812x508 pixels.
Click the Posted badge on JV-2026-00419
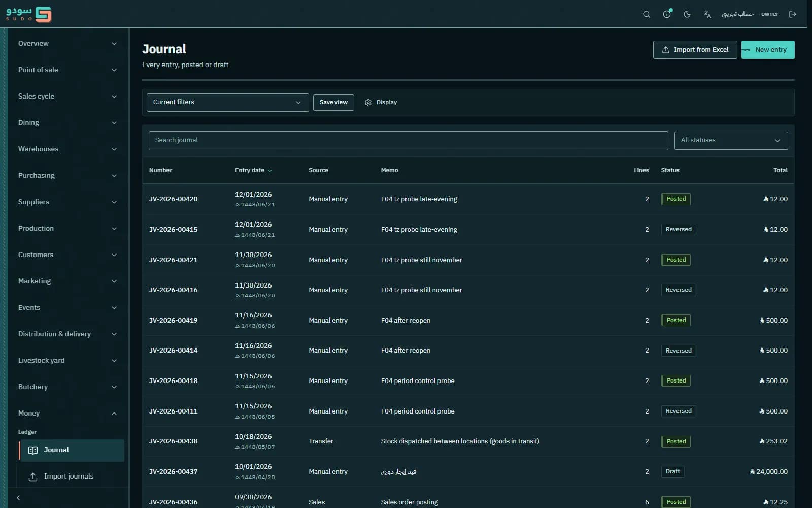click(x=676, y=321)
